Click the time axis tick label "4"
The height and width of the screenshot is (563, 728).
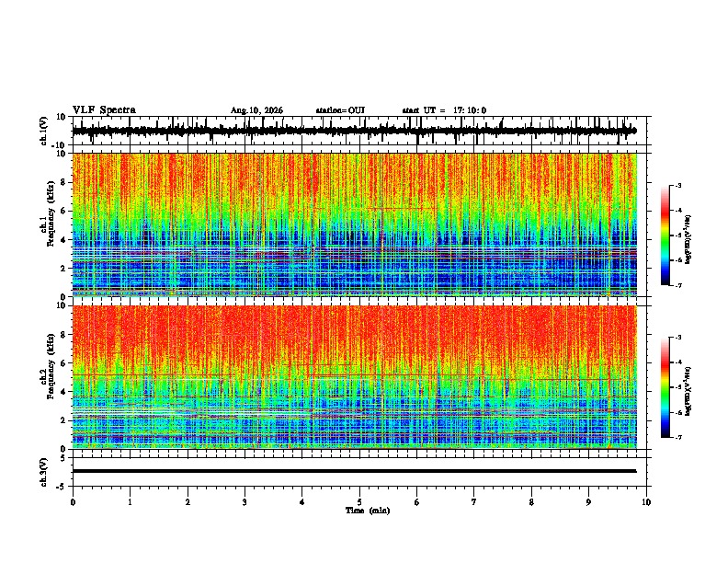[x=302, y=502]
